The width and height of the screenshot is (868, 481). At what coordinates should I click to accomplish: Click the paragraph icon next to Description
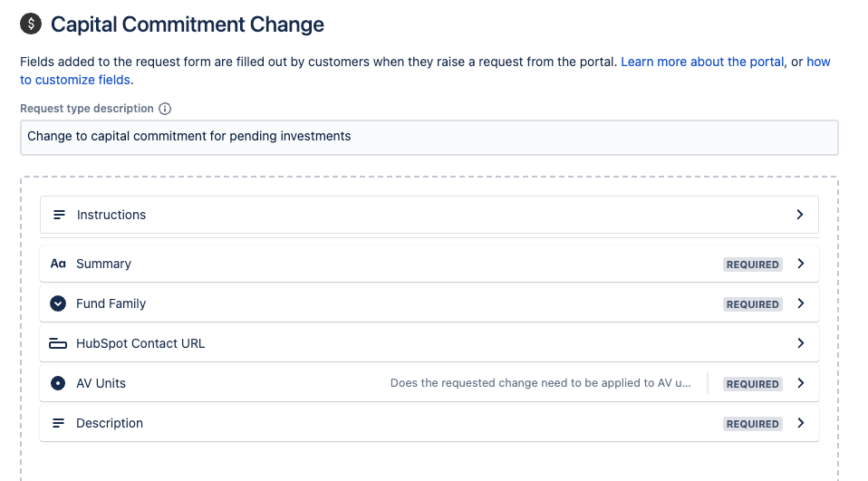58,423
